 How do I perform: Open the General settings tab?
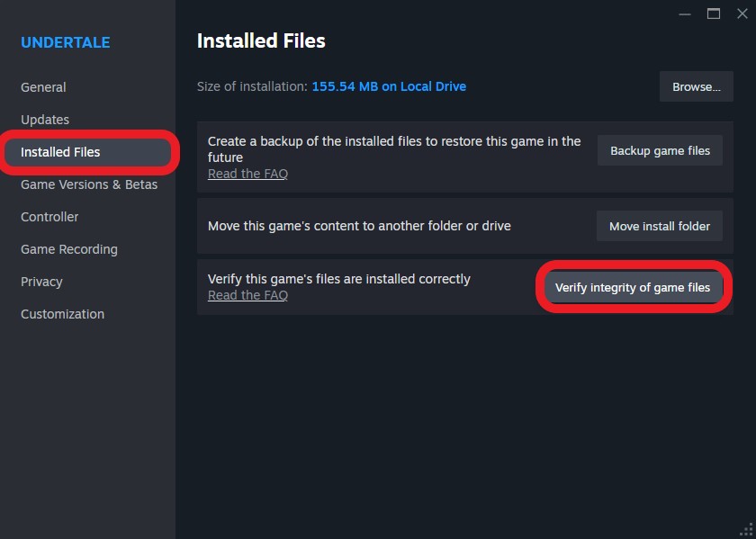point(43,87)
